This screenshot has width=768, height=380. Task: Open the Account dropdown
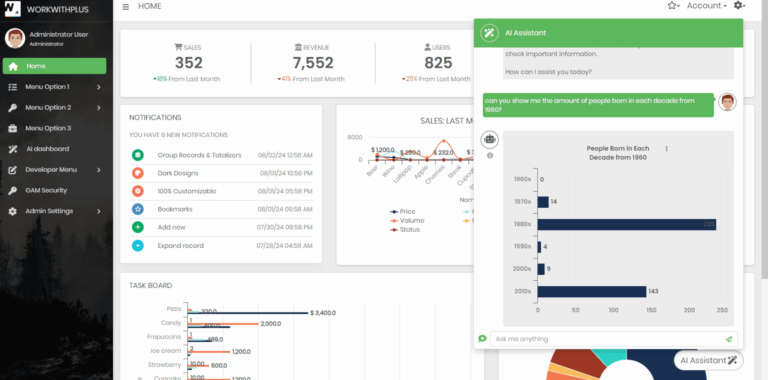(706, 6)
